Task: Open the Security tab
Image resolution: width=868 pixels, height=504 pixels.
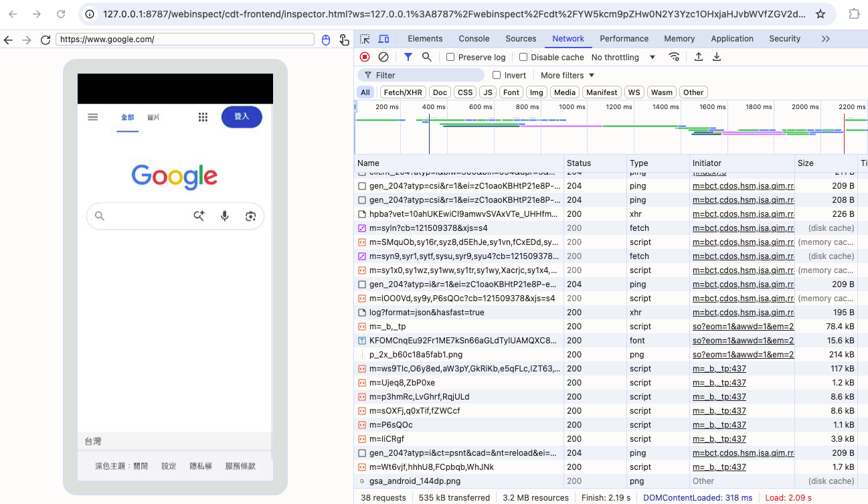Action: click(x=784, y=39)
